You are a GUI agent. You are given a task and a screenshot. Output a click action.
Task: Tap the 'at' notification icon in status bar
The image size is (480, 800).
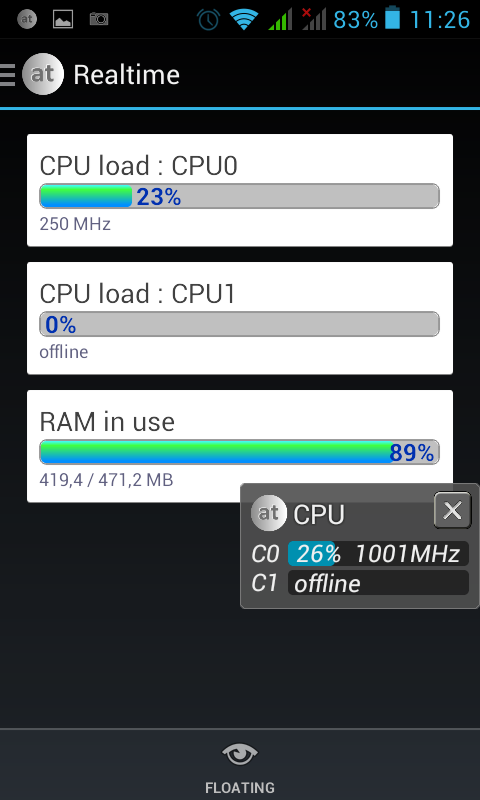[27, 19]
